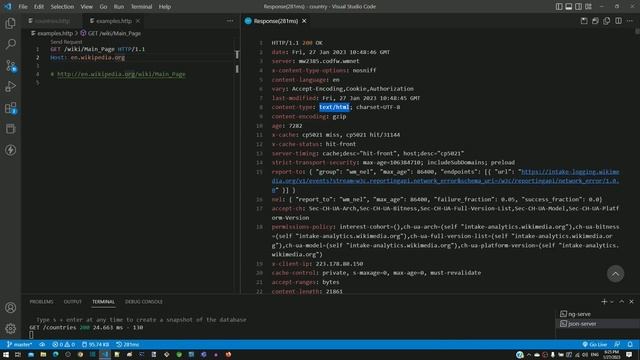
Task: Open the Accounts icon in activity bar
Action: pos(11,307)
